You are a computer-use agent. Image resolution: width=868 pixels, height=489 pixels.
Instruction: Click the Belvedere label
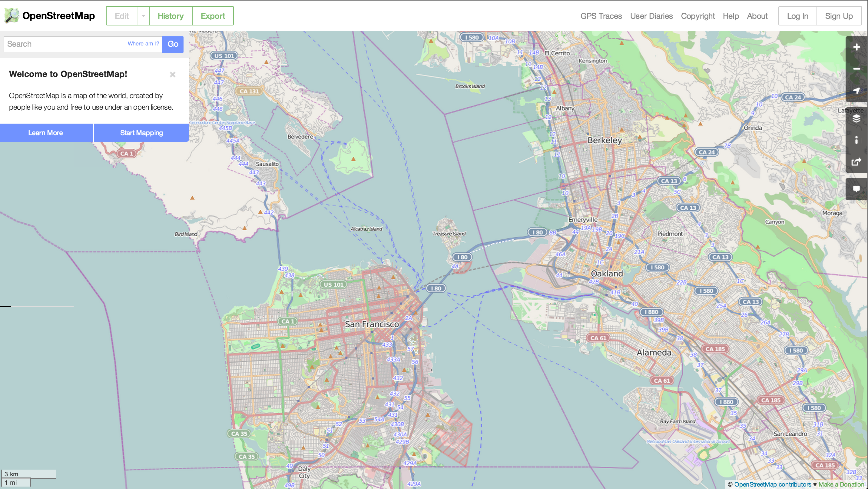[300, 136]
